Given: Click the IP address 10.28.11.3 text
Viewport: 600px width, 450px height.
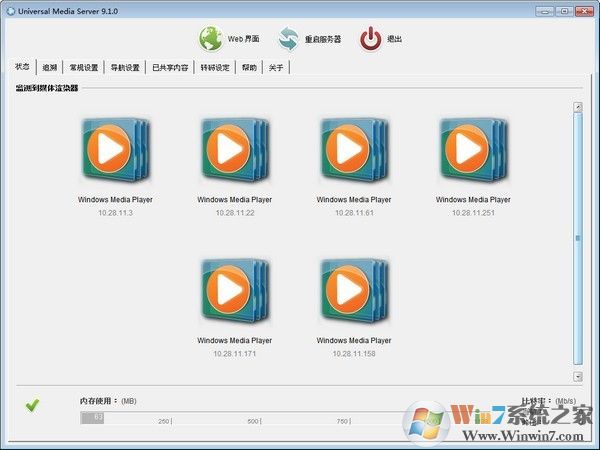Looking at the screenshot, I should point(116,213).
